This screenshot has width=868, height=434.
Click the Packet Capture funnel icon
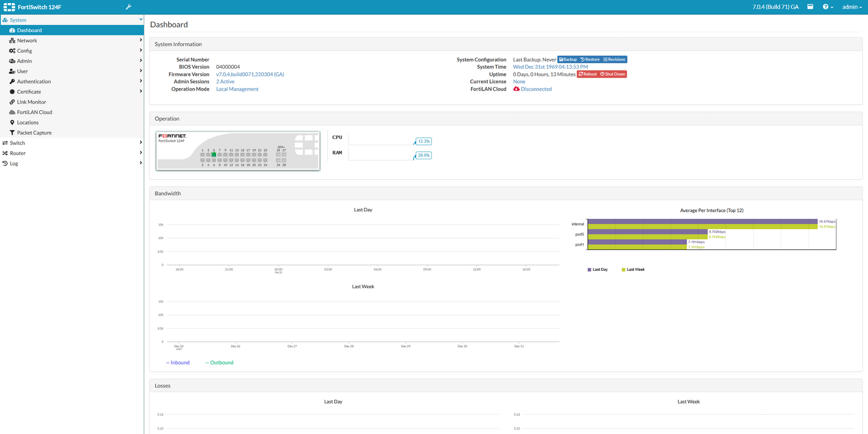pyautogui.click(x=12, y=133)
